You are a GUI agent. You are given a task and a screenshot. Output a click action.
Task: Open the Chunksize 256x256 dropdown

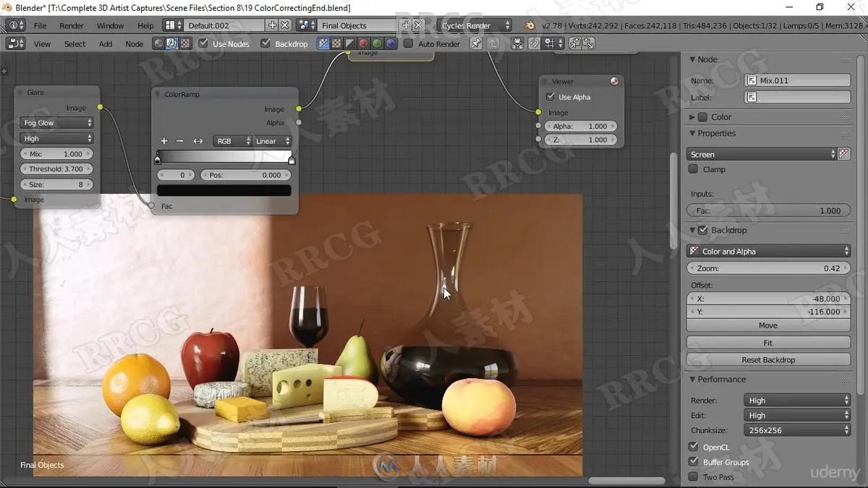pyautogui.click(x=797, y=430)
